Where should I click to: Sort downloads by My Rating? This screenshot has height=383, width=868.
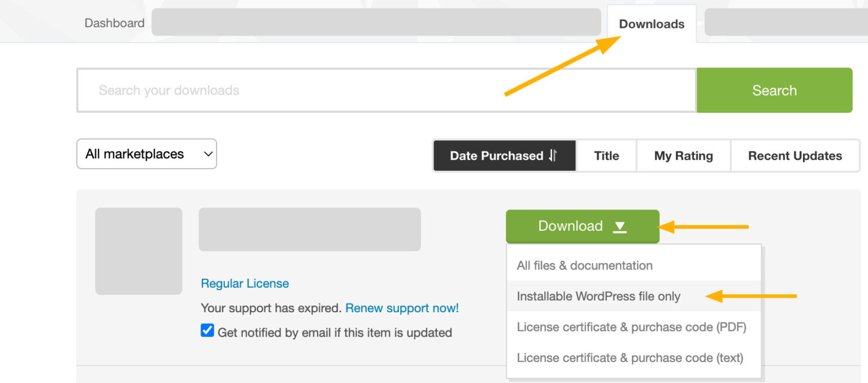[683, 156]
